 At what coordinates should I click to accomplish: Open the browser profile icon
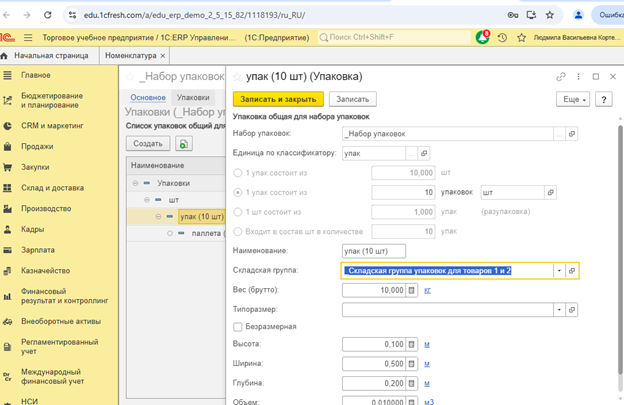(x=578, y=15)
